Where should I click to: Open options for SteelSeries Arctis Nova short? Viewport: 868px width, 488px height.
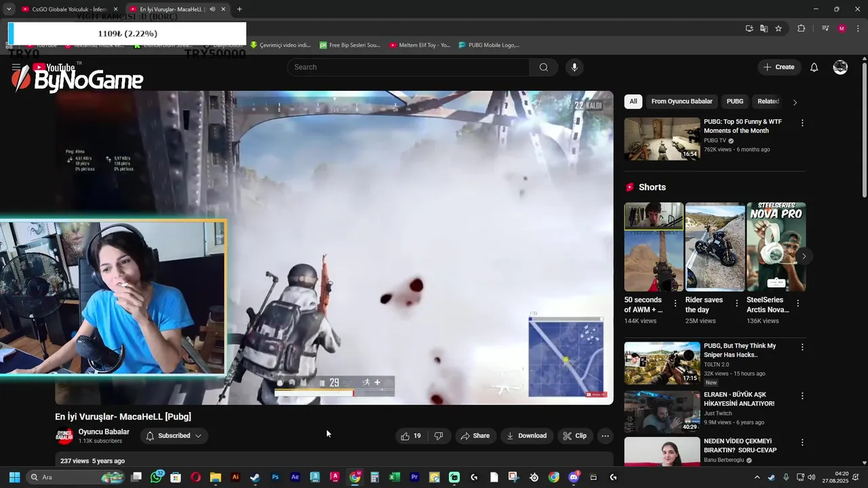(797, 304)
